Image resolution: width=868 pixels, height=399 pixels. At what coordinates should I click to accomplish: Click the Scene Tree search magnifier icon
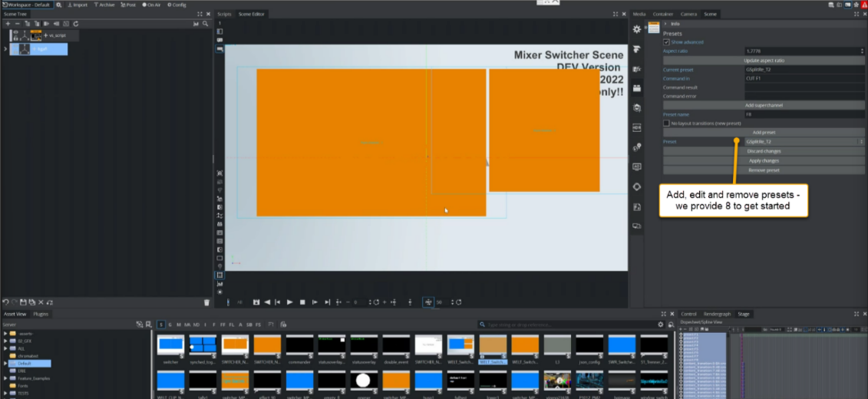[x=205, y=24]
